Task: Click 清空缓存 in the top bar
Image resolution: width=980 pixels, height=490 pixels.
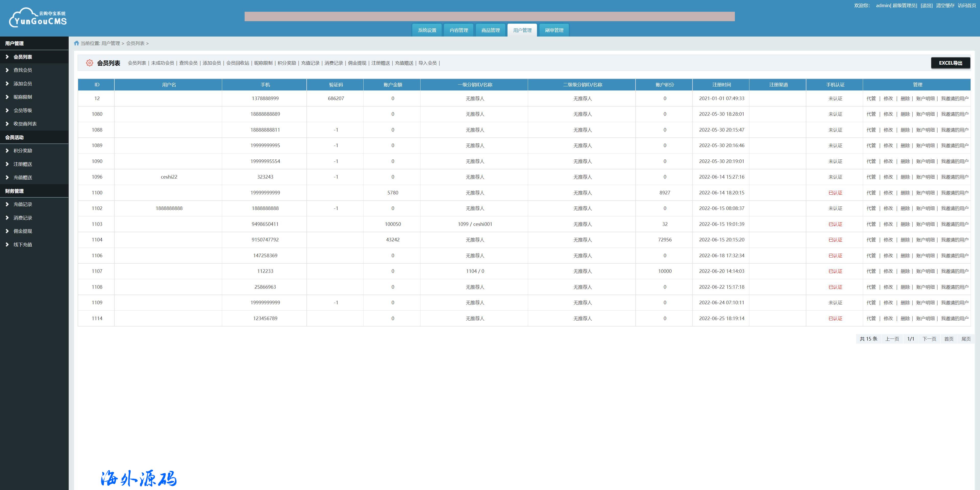Action: (x=945, y=5)
